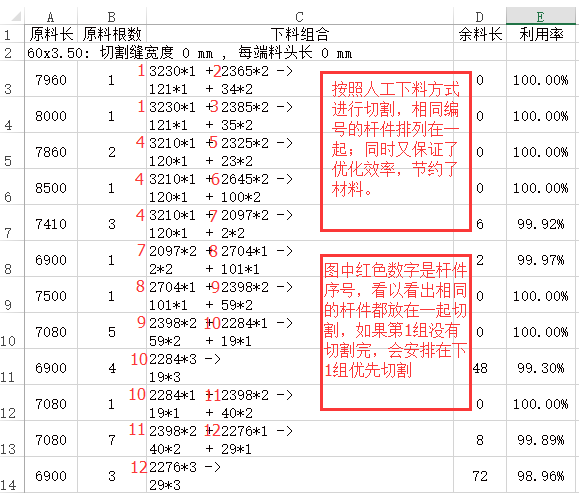Click the 原料根数 header cell
The width and height of the screenshot is (579, 493).
click(x=112, y=34)
